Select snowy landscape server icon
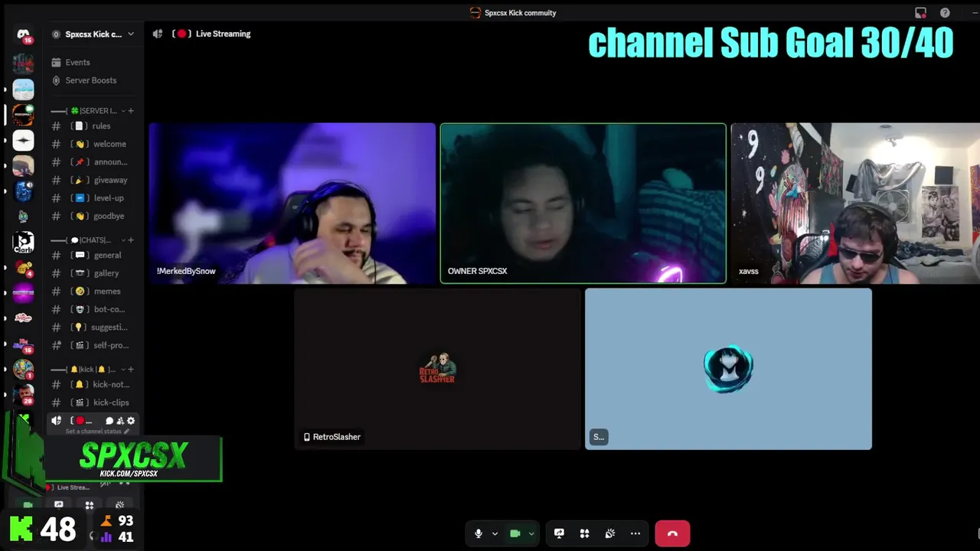The image size is (980, 551). [23, 90]
